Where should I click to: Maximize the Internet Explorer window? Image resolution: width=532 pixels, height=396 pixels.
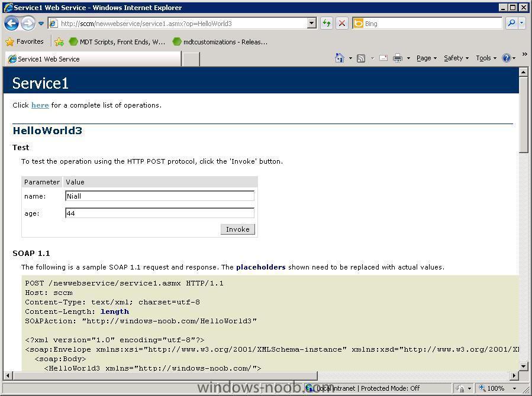click(x=512, y=8)
